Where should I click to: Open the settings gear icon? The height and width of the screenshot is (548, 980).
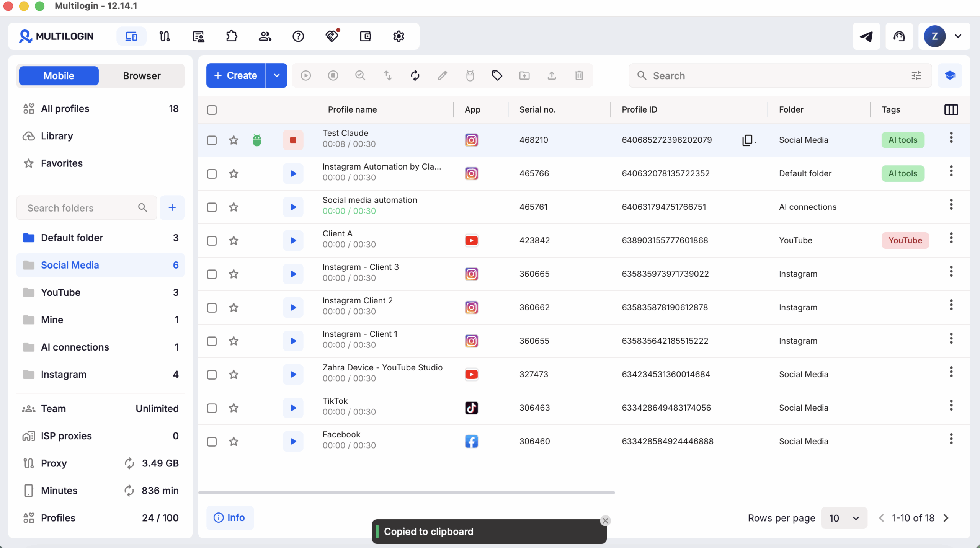point(399,36)
